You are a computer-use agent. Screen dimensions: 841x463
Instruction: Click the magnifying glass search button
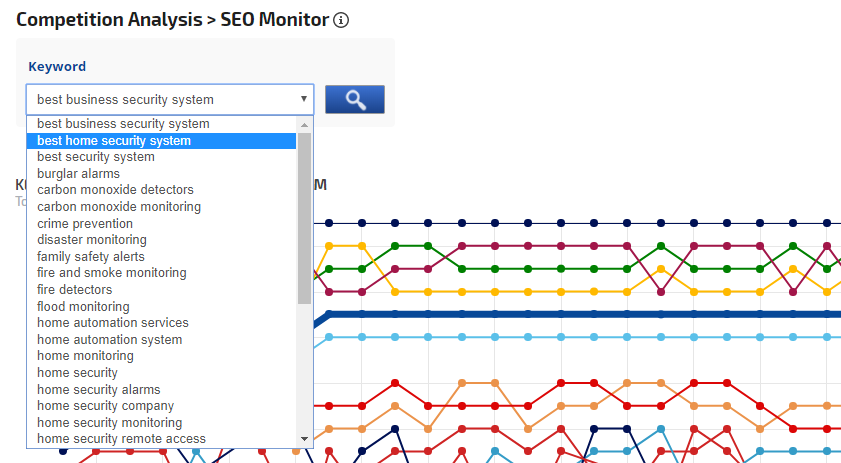(x=354, y=99)
